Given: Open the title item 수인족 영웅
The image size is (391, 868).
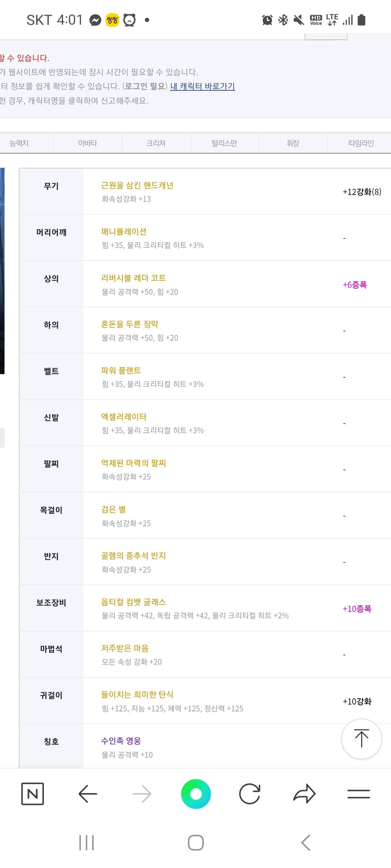Looking at the screenshot, I should [121, 741].
